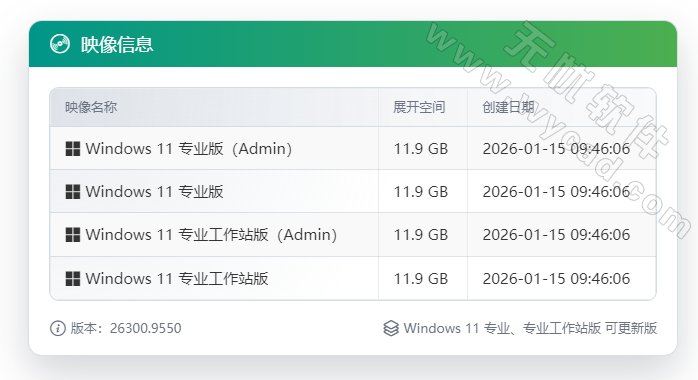
Task: Select the 映像名称 column header
Action: (x=91, y=107)
